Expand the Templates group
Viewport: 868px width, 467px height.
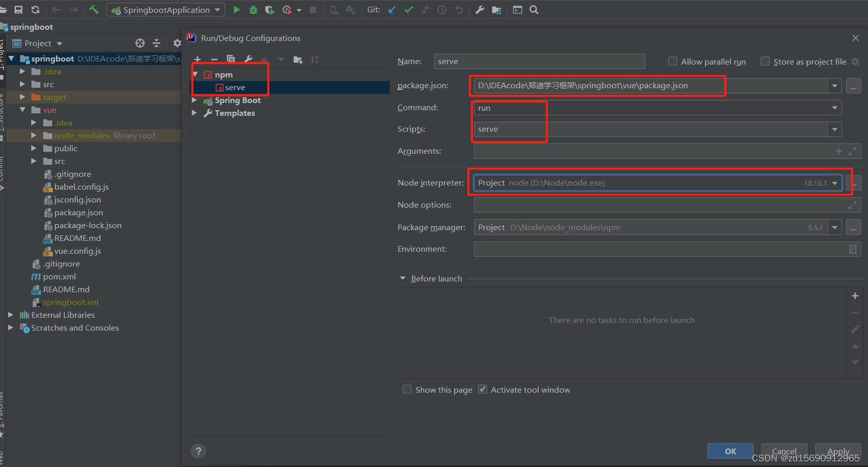tap(194, 113)
